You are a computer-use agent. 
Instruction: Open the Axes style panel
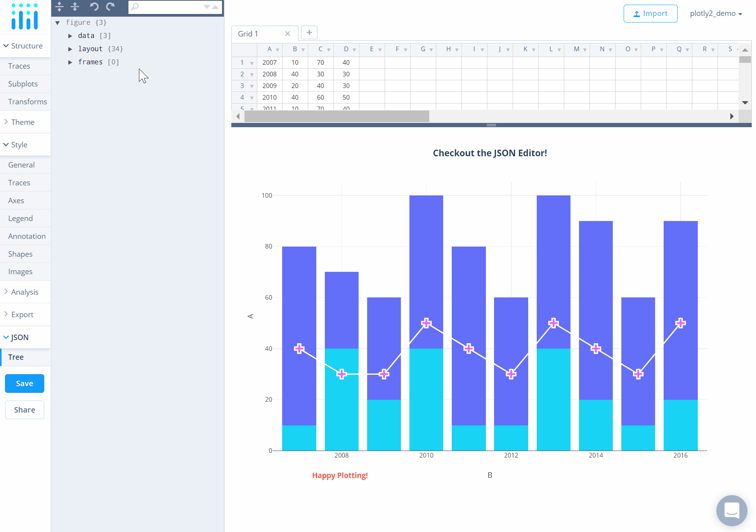point(16,200)
